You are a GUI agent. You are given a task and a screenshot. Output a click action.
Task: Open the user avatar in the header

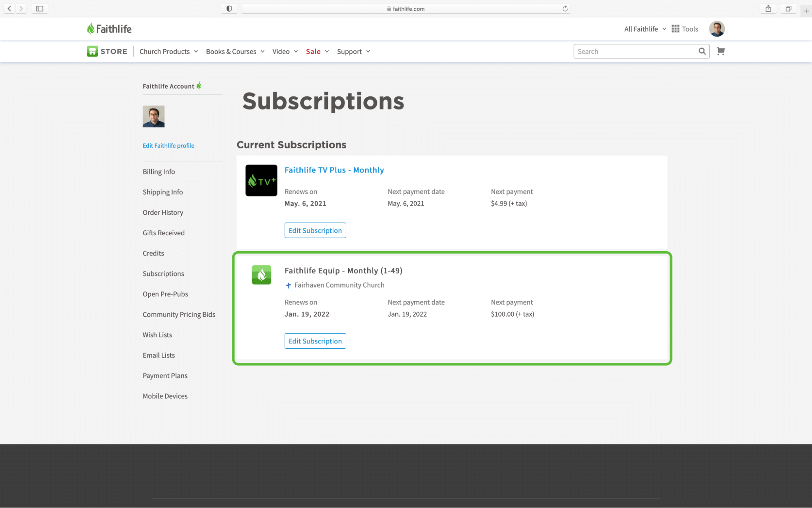click(x=717, y=29)
